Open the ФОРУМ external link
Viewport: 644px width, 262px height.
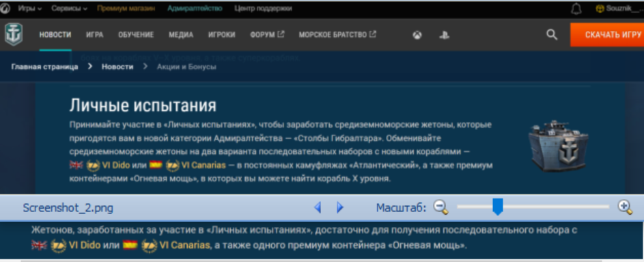point(267,35)
